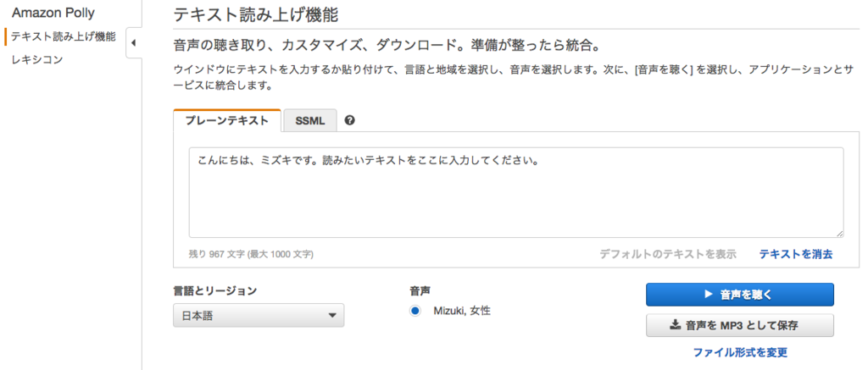Click the デフォルトのテキストを表示 link
Image resolution: width=868 pixels, height=370 pixels.
668,254
